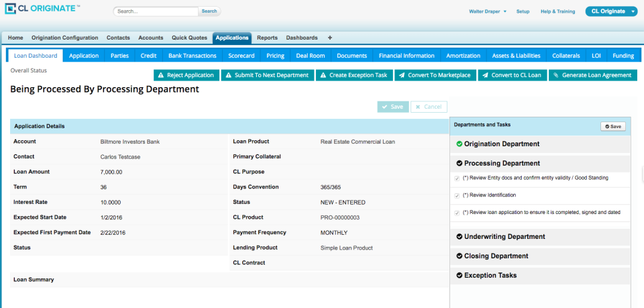Open the Accounts tab
The image size is (644, 308).
(151, 38)
